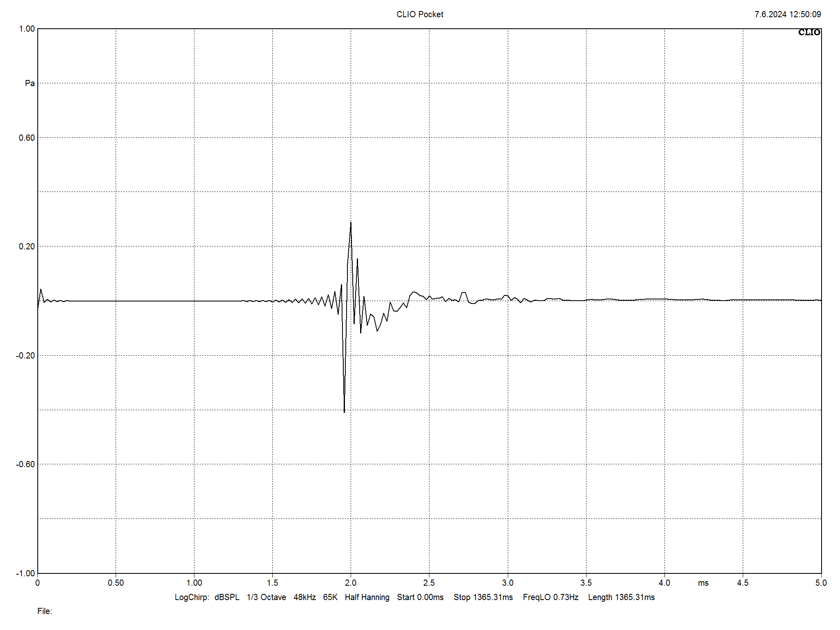The height and width of the screenshot is (630, 840).
Task: Click the -1.00 y-axis bottom value
Action: [x=25, y=573]
